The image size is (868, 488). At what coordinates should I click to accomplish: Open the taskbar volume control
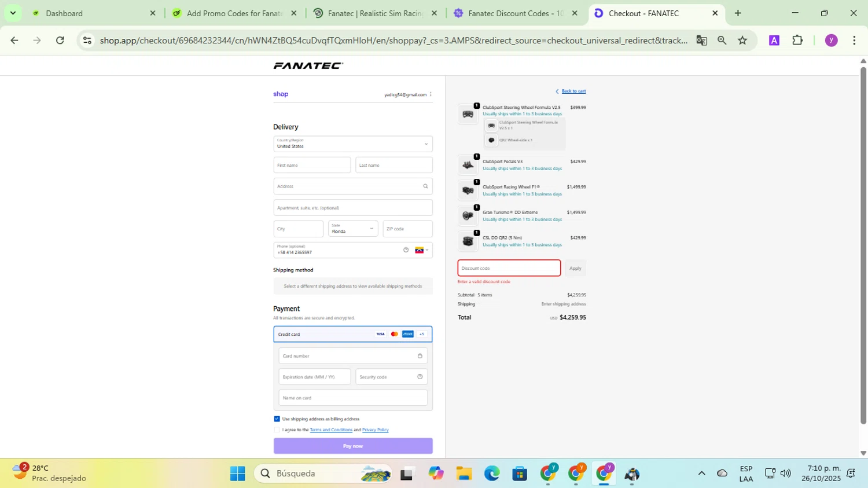785,474
